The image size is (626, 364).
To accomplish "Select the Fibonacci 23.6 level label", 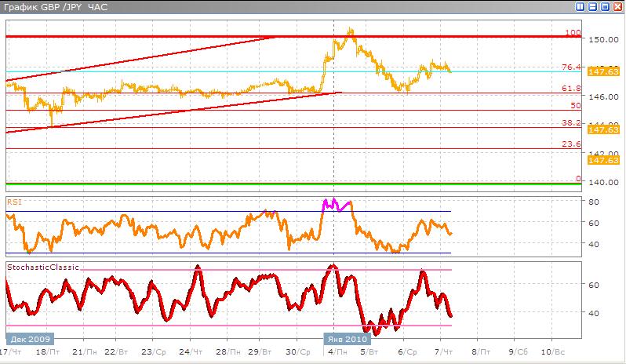I will [572, 144].
